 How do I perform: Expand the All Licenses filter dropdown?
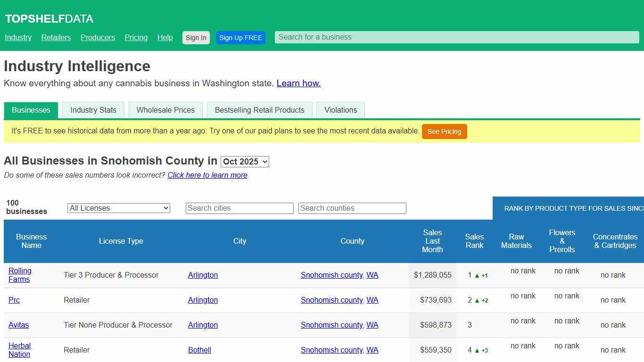click(118, 208)
